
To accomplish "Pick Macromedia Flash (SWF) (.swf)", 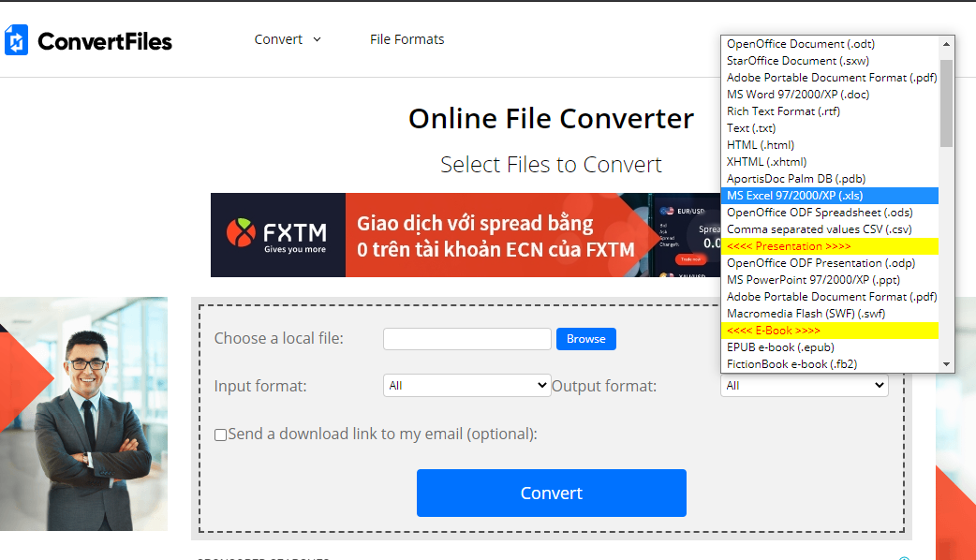I will (x=830, y=313).
